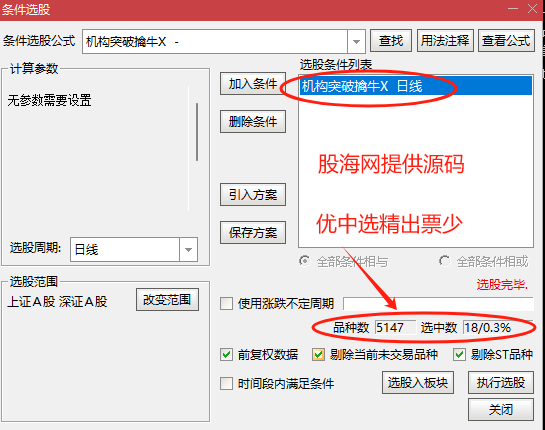545x430 pixels.
Task: Expand the 选股周期 日线 dropdown
Action: (x=188, y=250)
